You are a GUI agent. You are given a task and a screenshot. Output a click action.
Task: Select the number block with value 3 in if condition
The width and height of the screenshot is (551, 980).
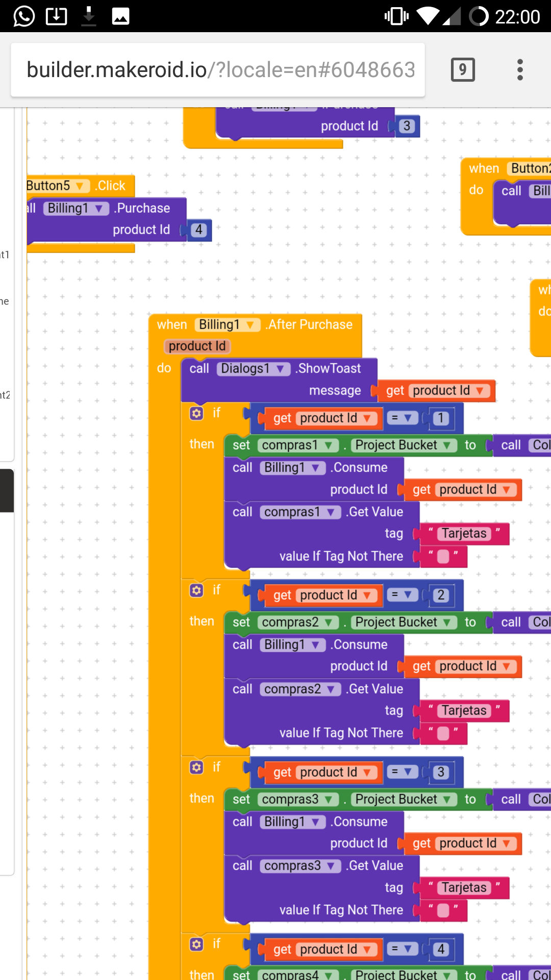441,772
